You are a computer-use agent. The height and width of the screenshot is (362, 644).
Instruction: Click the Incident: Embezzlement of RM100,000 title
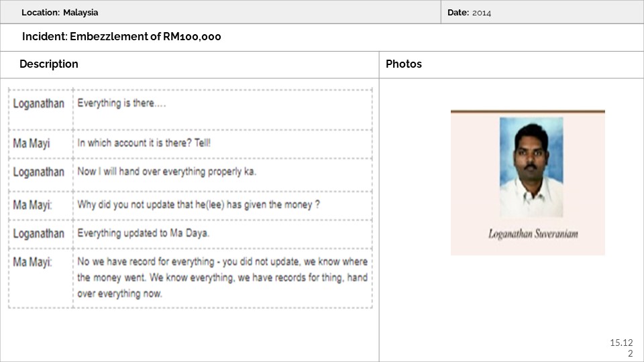coord(121,37)
